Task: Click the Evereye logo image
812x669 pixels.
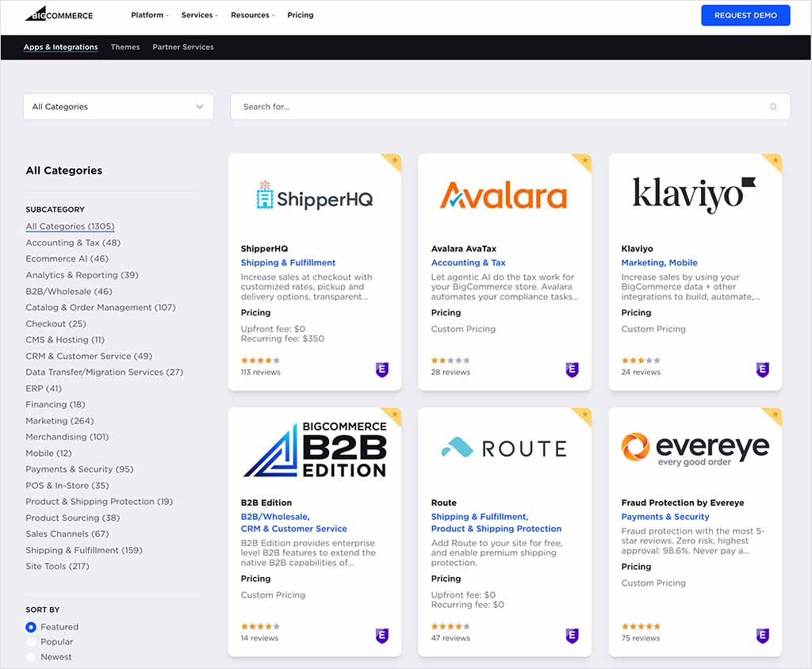Action: pyautogui.click(x=695, y=449)
